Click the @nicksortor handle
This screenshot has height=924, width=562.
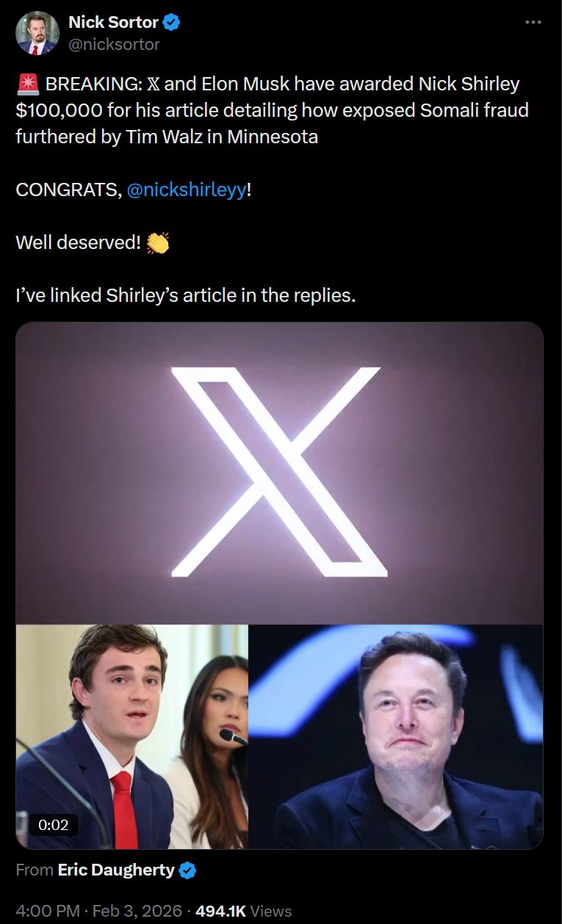tap(114, 44)
